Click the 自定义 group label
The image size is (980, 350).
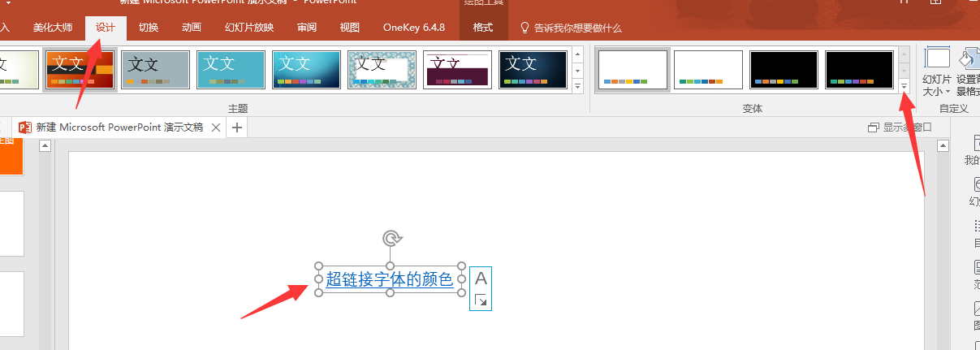[954, 108]
